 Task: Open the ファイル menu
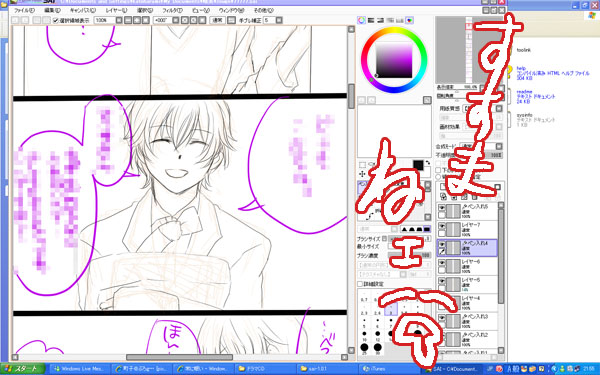[24, 10]
